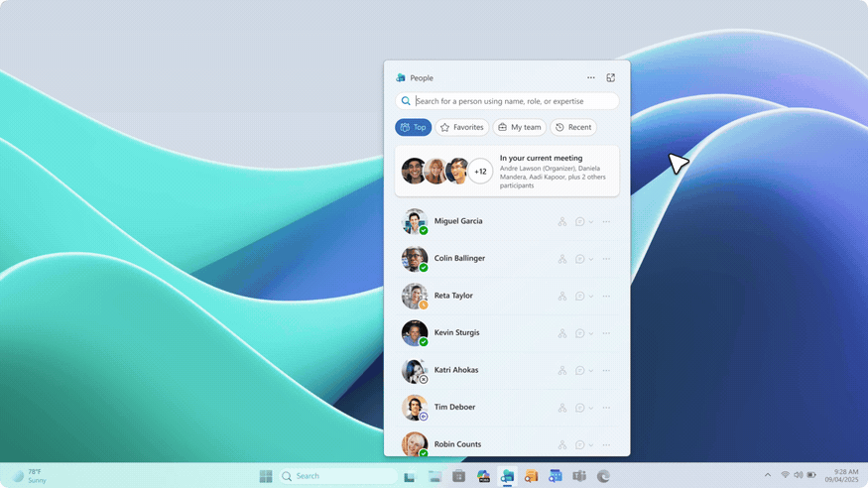The width and height of the screenshot is (868, 488).
Task: Open the org chart icon for Robin Counts
Action: 561,444
